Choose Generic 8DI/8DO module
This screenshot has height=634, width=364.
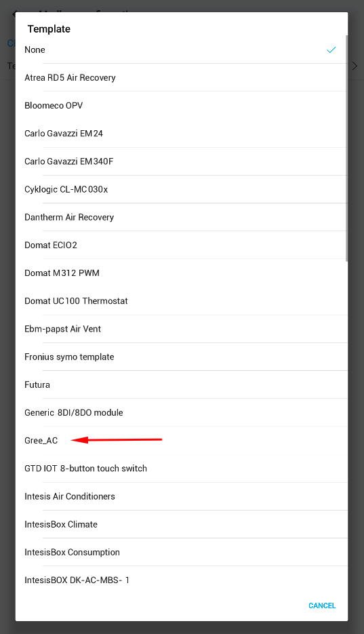coord(182,412)
